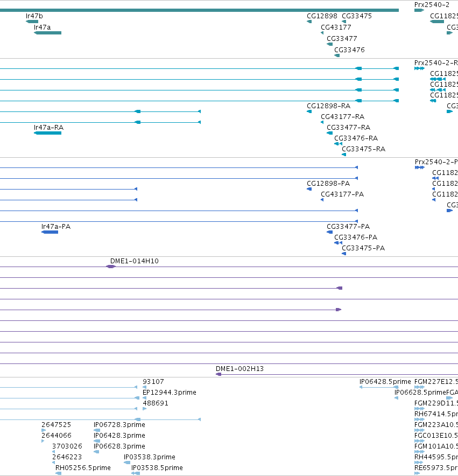Select the 2646223 feature label
The height and width of the screenshot is (476, 458).
(67, 457)
